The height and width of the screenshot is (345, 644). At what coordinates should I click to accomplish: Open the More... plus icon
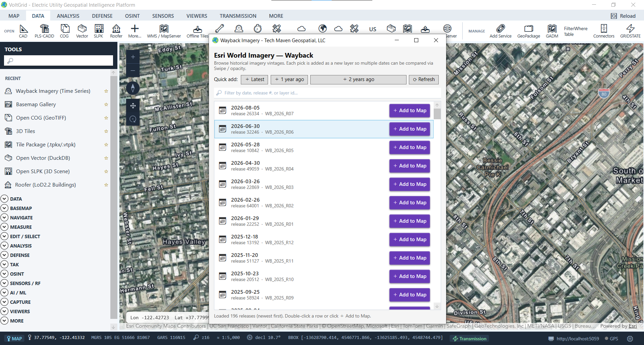(x=135, y=31)
